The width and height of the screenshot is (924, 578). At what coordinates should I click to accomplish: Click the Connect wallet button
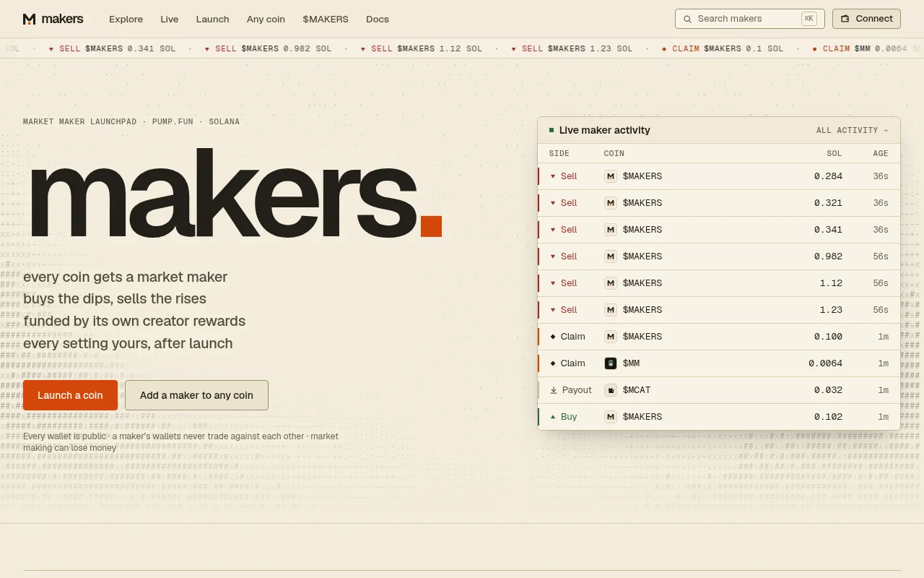click(866, 19)
